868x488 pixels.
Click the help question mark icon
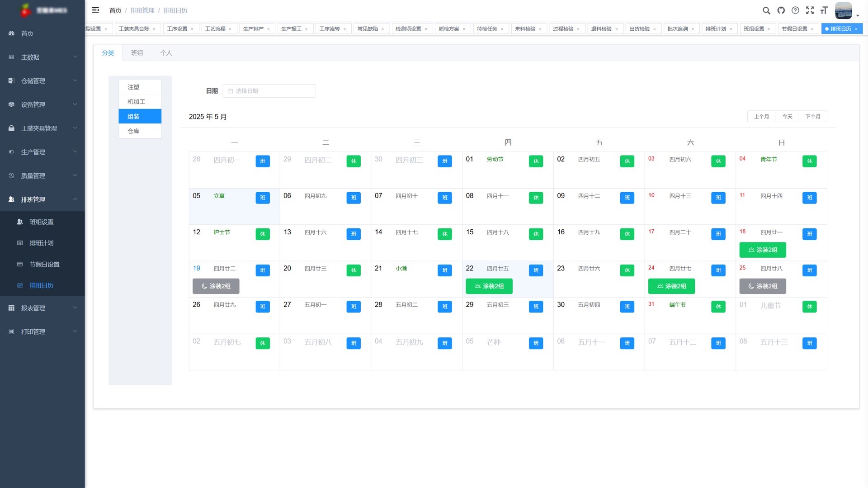tap(795, 10)
